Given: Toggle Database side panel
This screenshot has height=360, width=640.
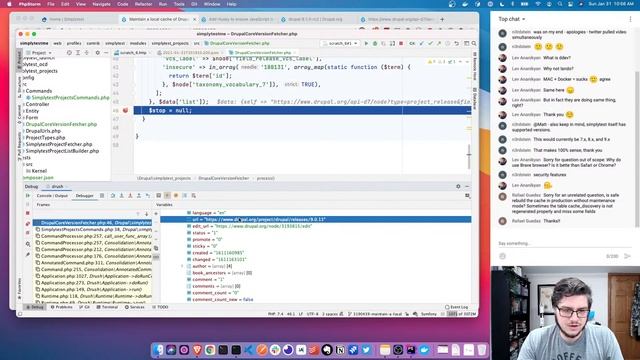Looking at the screenshot, I should 475,98.
